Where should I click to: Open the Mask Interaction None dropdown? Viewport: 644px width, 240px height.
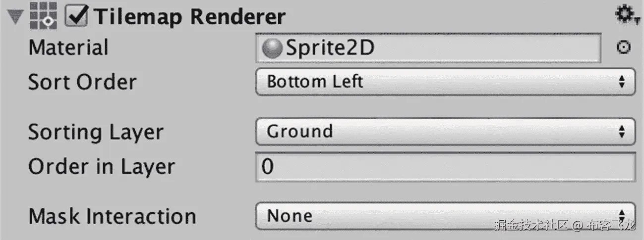click(445, 216)
